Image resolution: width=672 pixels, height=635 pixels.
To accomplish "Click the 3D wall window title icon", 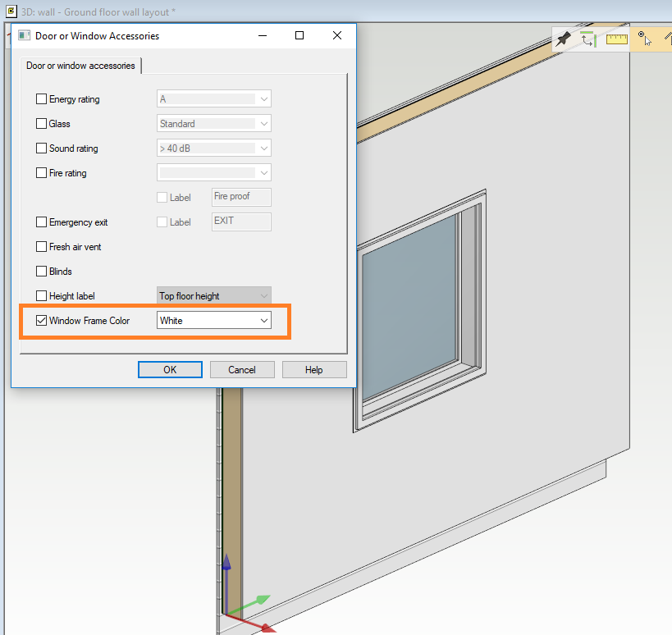I will [11, 11].
